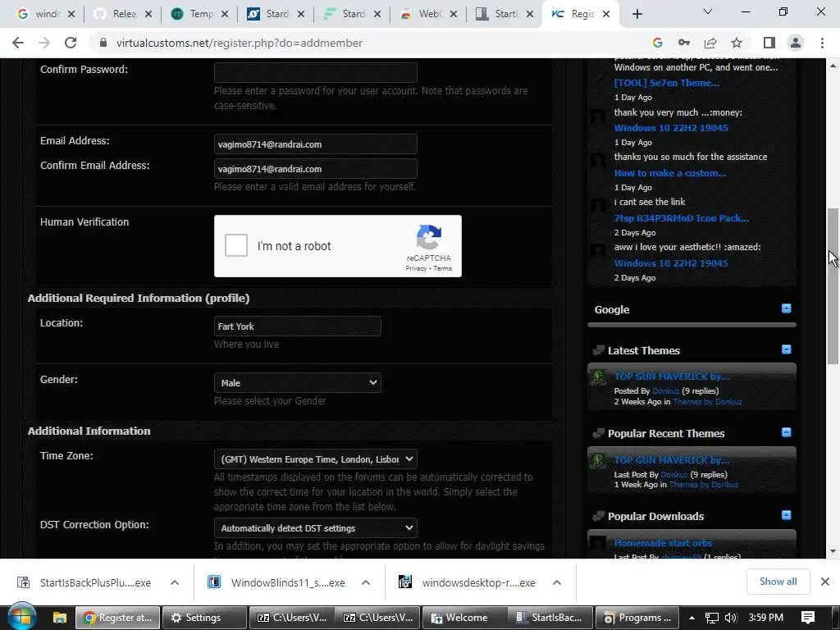Collapse the Popular Recent Themes block
The width and height of the screenshot is (840, 630).
(786, 432)
